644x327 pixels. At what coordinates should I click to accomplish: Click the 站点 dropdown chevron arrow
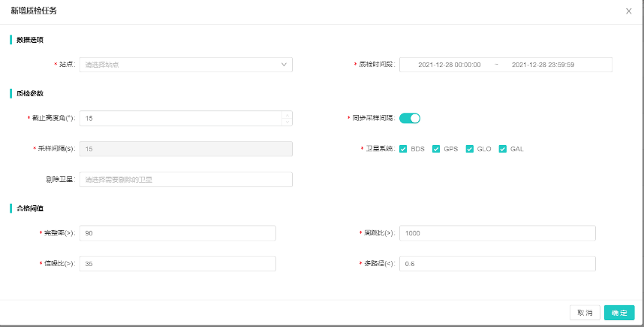tap(284, 65)
